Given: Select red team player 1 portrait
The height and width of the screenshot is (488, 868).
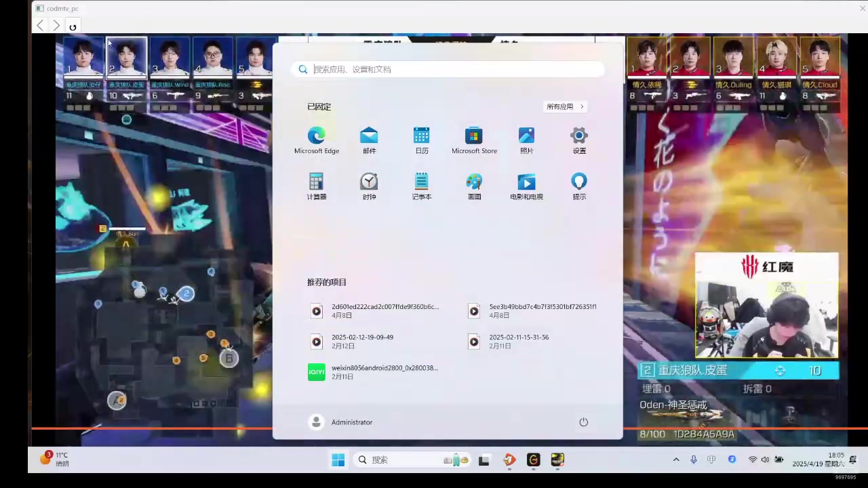Looking at the screenshot, I should click(648, 58).
